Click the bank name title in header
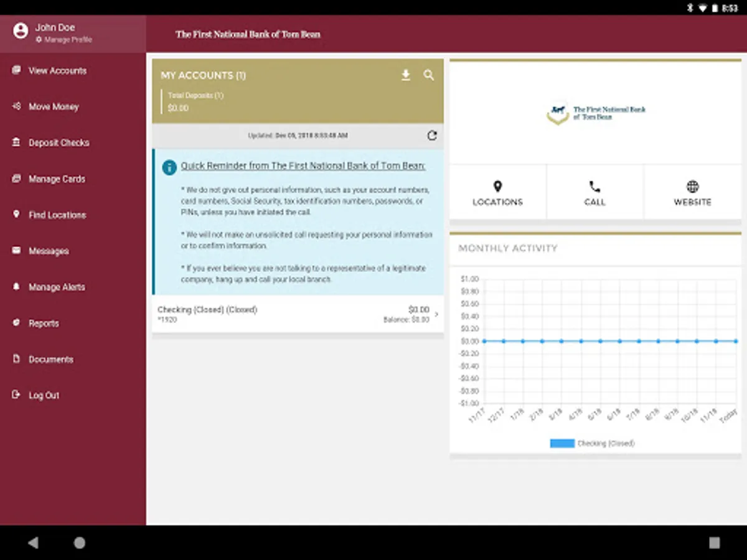This screenshot has height=560, width=747. 248,34
